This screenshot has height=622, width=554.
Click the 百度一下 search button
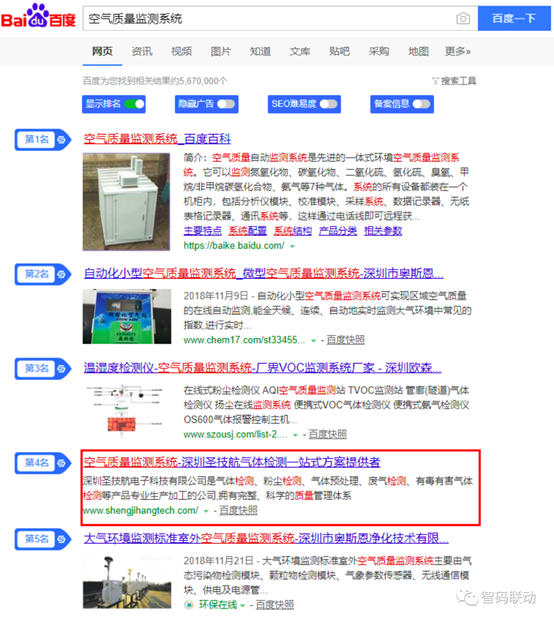click(x=514, y=18)
